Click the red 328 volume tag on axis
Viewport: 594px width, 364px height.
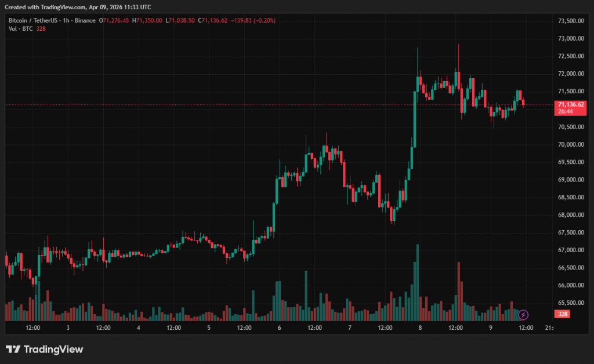(x=562, y=314)
